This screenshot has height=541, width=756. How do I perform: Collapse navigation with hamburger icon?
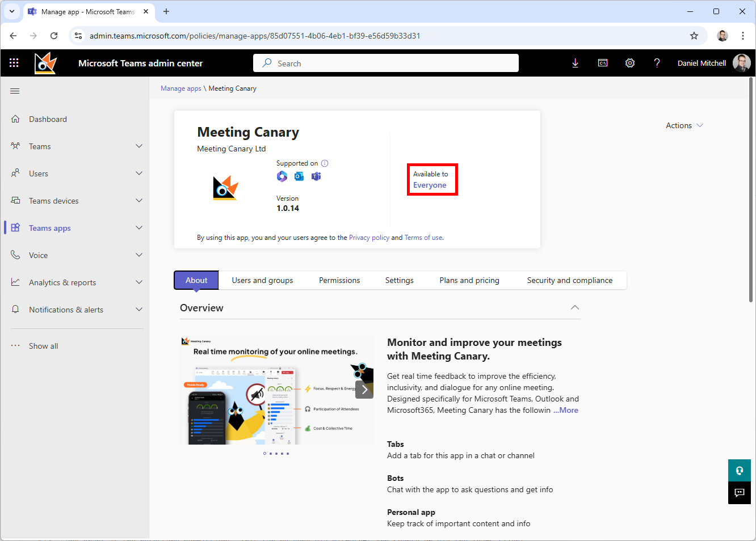coord(15,91)
